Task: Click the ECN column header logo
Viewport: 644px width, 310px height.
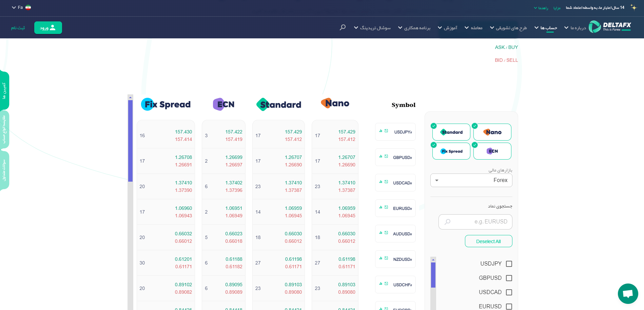Action: click(x=223, y=104)
